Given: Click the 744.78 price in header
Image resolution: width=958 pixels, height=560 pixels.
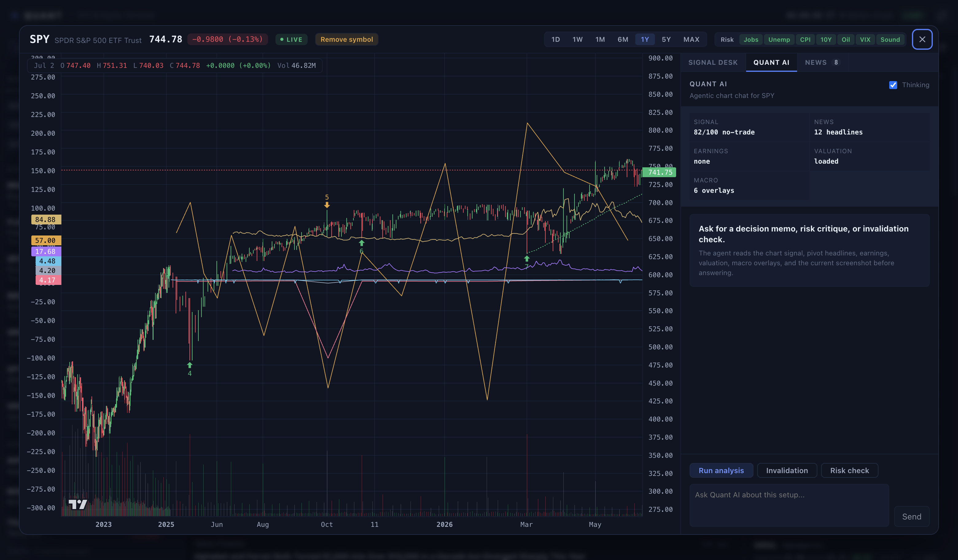Looking at the screenshot, I should [x=166, y=39].
